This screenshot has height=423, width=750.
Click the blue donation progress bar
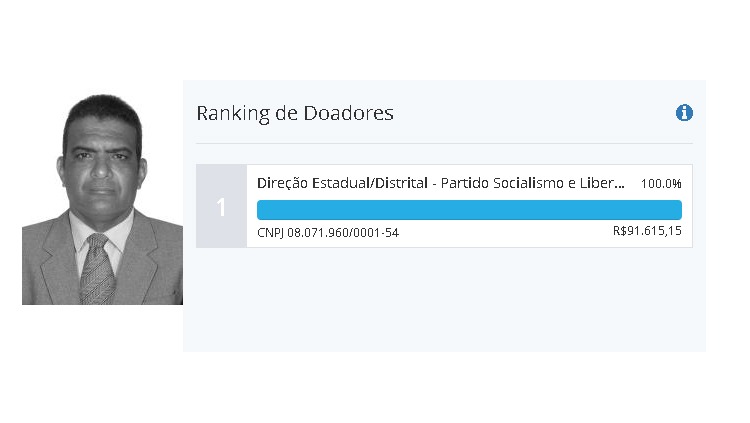point(469,209)
